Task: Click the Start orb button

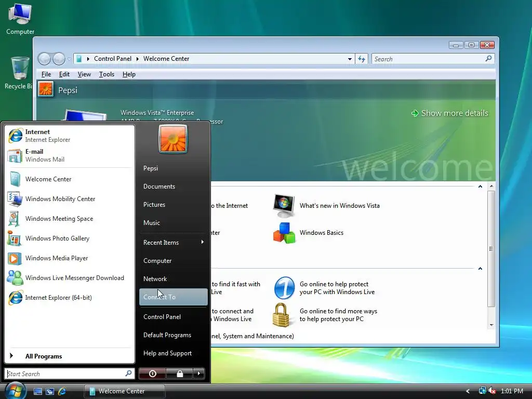Action: pyautogui.click(x=15, y=390)
